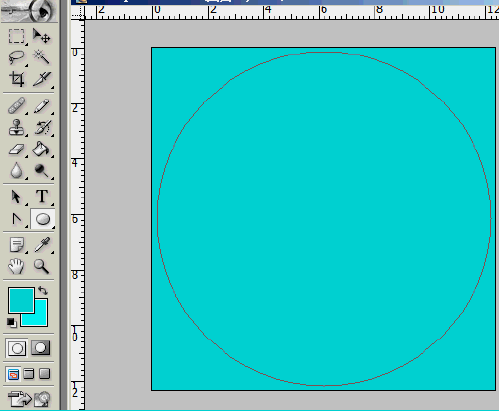Select the Clone Stamp tool
Screen dimensions: 500x411
click(x=16, y=128)
